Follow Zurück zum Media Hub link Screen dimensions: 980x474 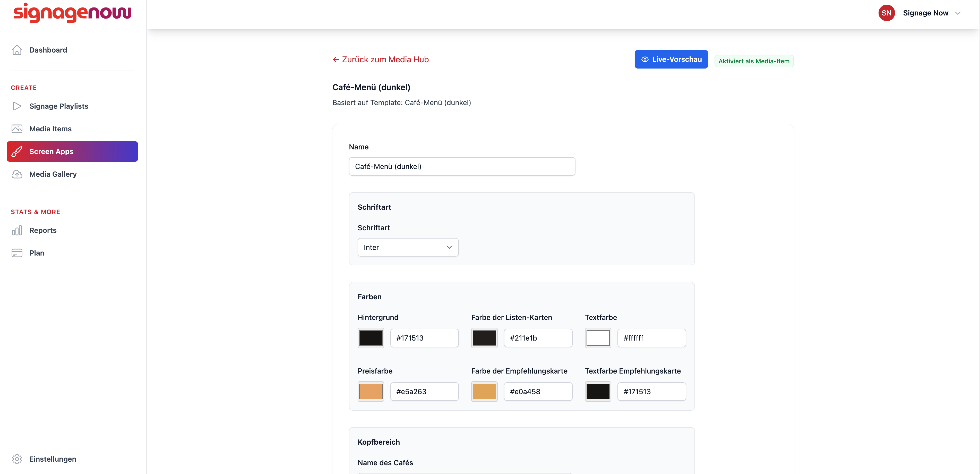point(380,60)
